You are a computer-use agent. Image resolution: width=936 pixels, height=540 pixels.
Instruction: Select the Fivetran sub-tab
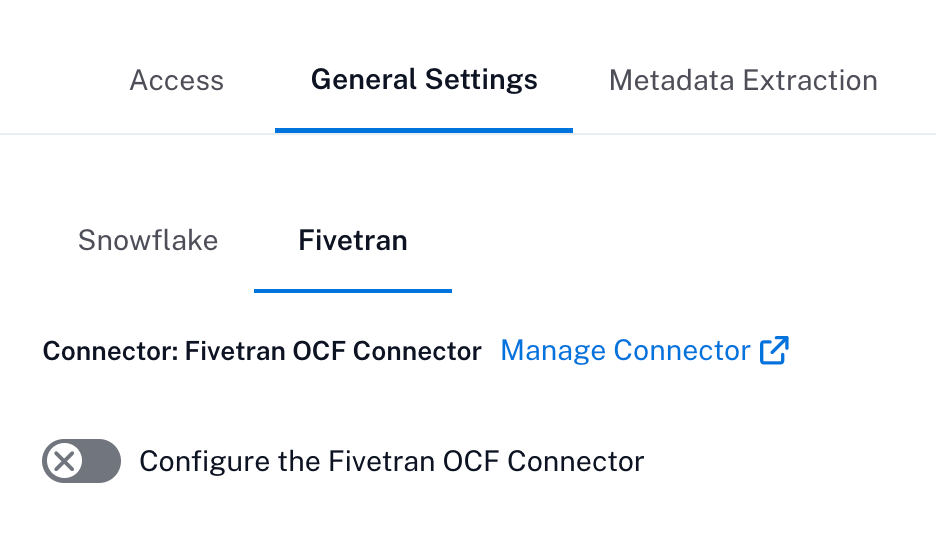(353, 240)
